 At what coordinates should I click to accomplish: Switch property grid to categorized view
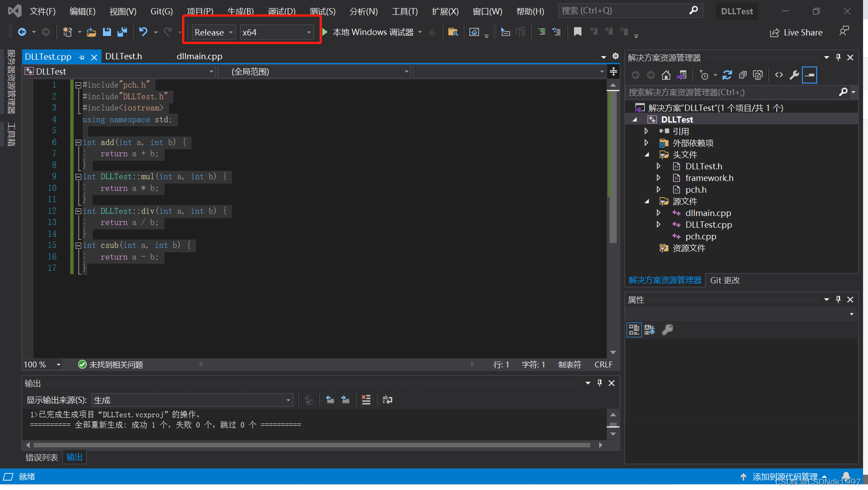pos(634,330)
